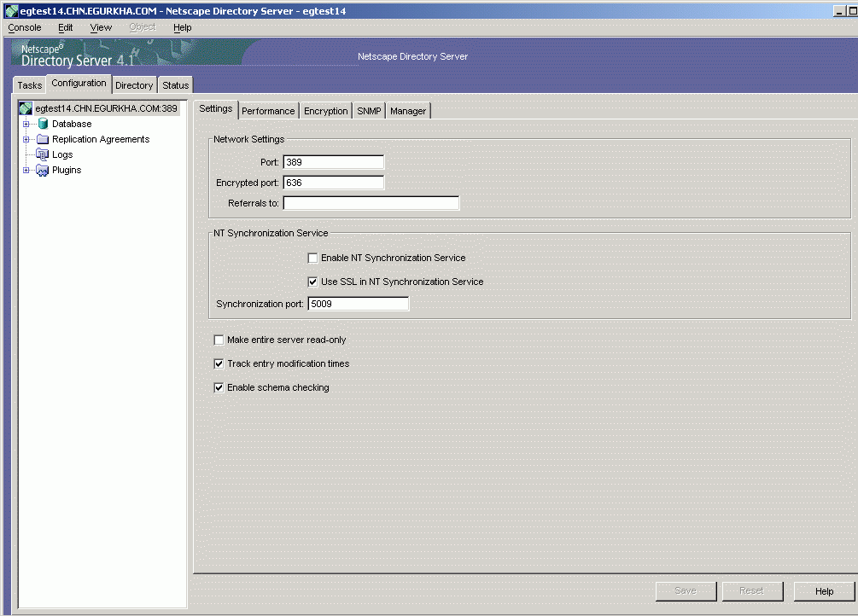858x616 pixels.
Task: Click the Save button
Action: 686,591
